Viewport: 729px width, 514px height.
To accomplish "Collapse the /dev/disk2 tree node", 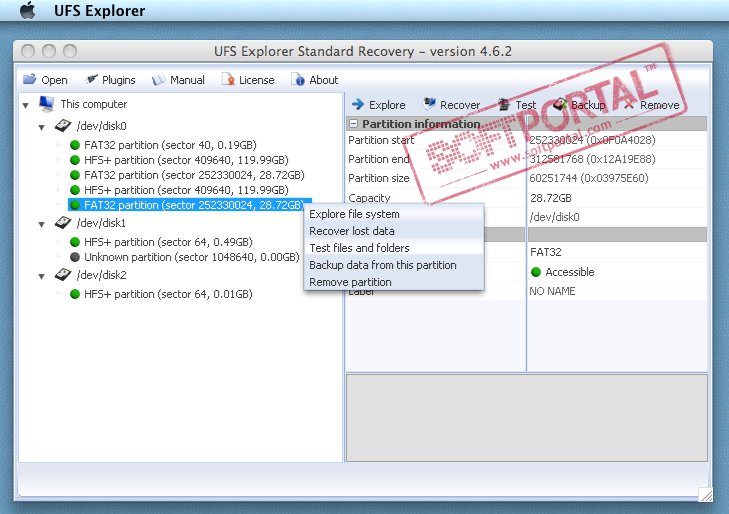I will (x=42, y=277).
